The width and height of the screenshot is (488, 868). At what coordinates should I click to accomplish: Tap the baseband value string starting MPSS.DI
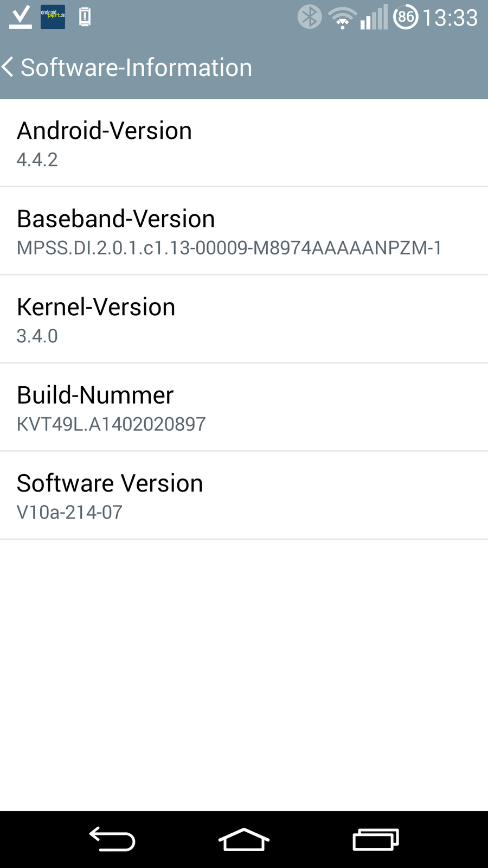point(229,248)
